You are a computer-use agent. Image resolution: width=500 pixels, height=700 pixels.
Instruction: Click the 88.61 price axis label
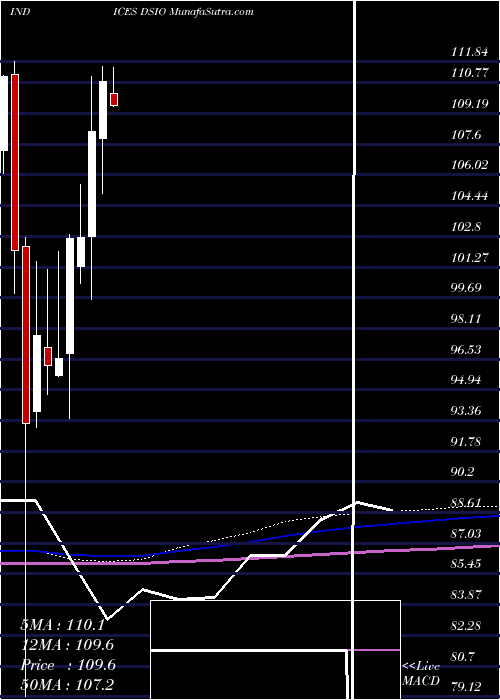pyautogui.click(x=467, y=502)
